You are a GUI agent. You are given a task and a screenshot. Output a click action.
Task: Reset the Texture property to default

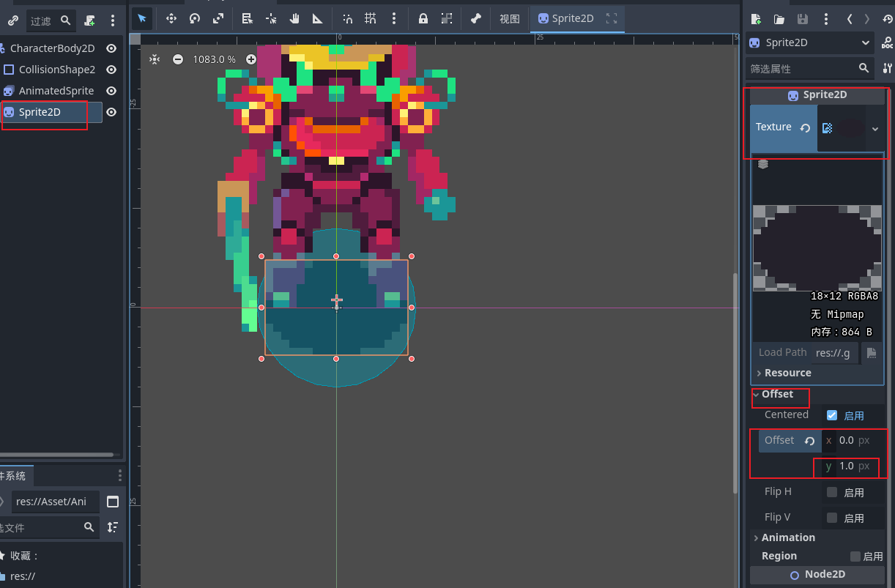[x=805, y=127]
